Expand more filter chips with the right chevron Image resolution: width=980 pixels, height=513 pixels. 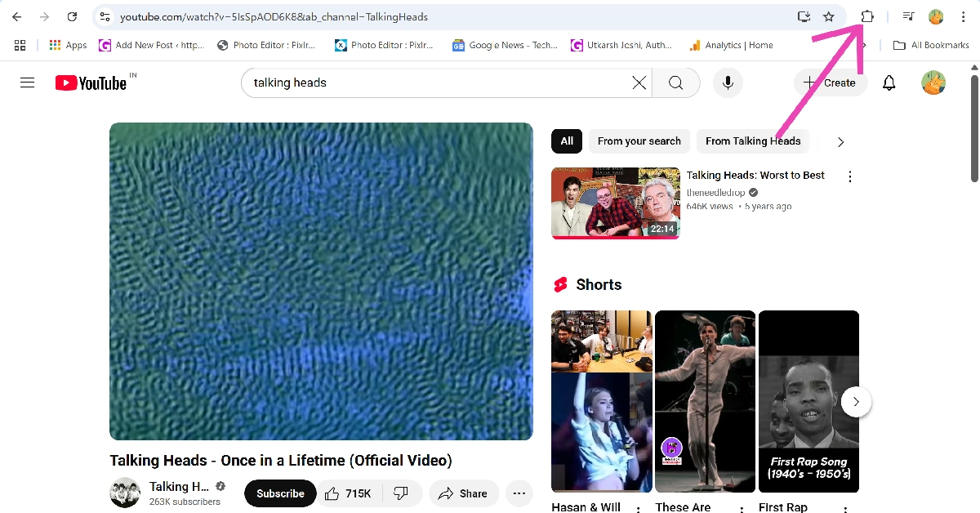[x=840, y=141]
